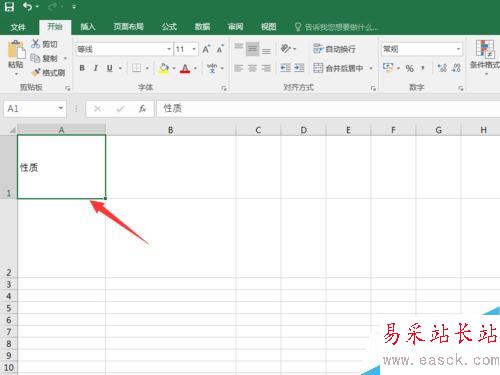Switch to the 插入 (Insert) tab
500x375 pixels.
(x=88, y=27)
